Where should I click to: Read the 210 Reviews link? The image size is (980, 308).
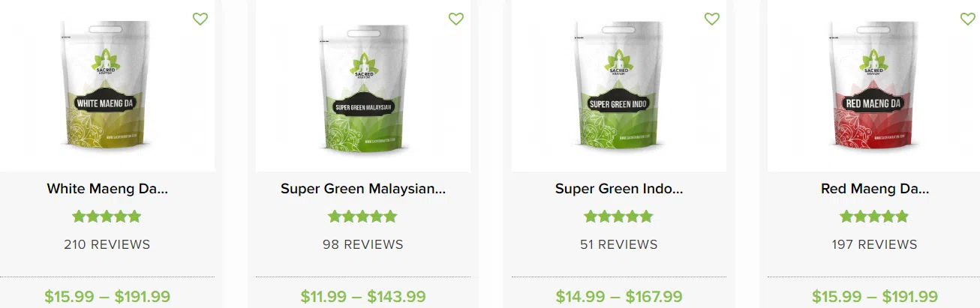(107, 244)
